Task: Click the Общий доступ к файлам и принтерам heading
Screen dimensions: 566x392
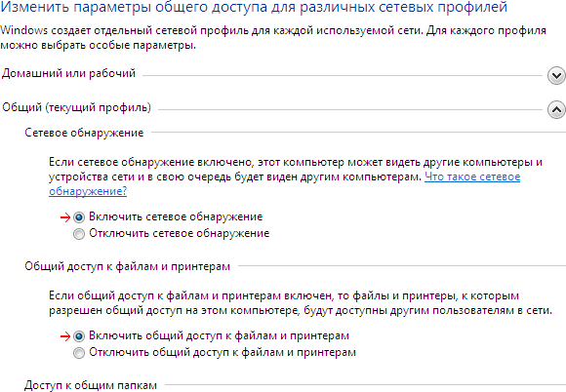Action: [x=128, y=266]
